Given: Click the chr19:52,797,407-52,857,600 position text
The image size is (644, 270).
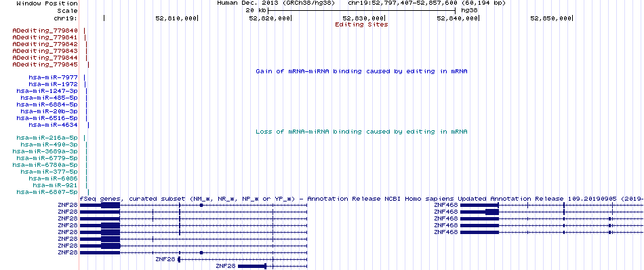Looking at the screenshot, I should tap(426, 3).
